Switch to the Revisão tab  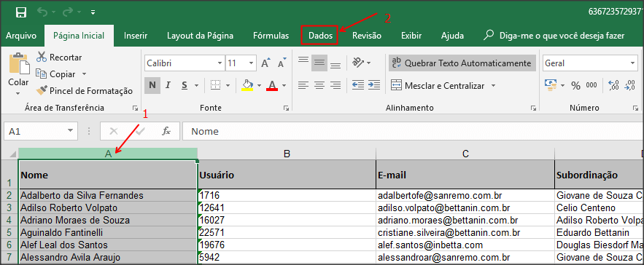point(367,36)
